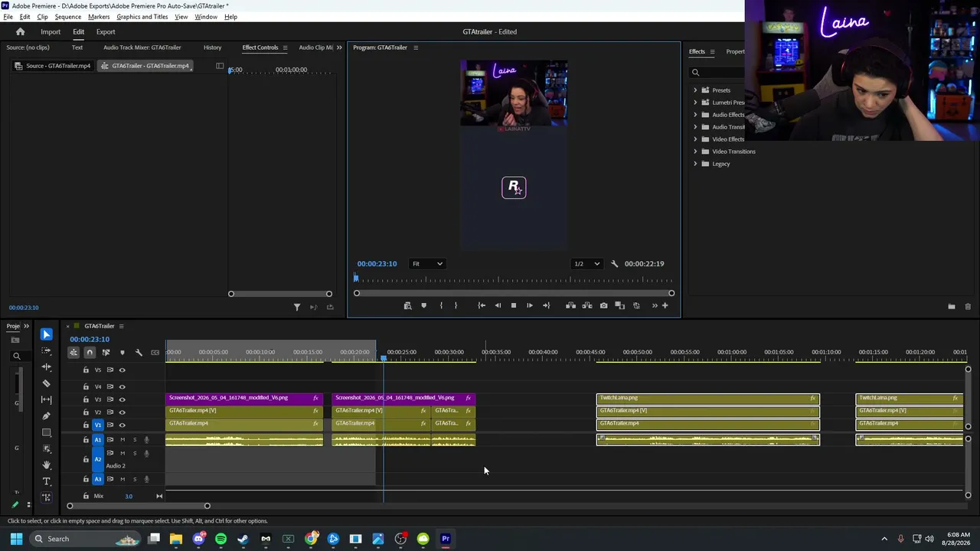
Task: Open Windows Start menu
Action: 16,539
